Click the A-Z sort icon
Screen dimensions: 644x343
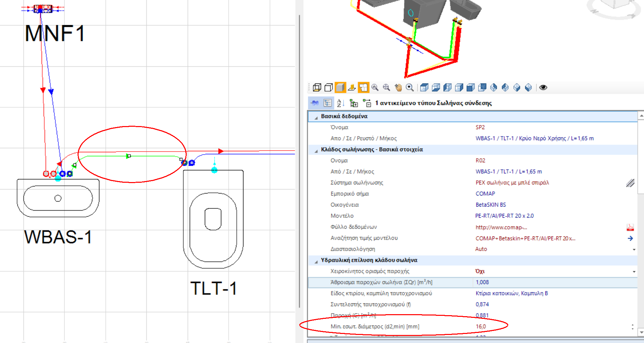pos(340,103)
